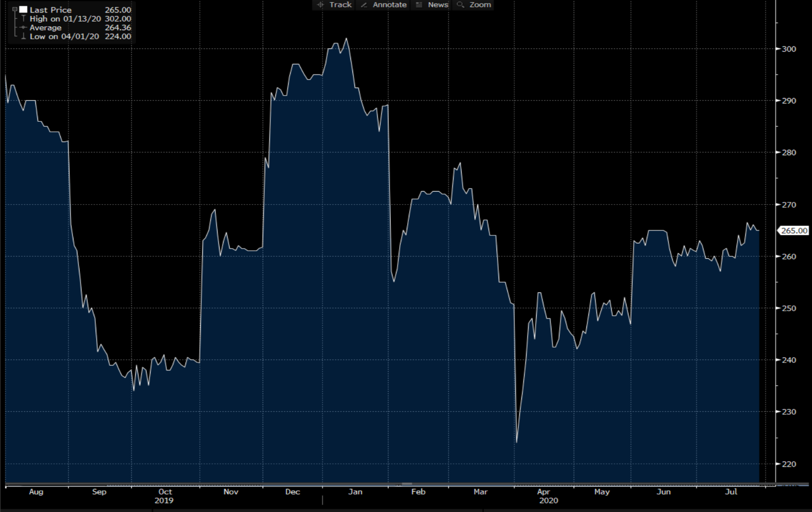Click the 224.00 low value in legend
The width and height of the screenshot is (812, 512).
(118, 36)
